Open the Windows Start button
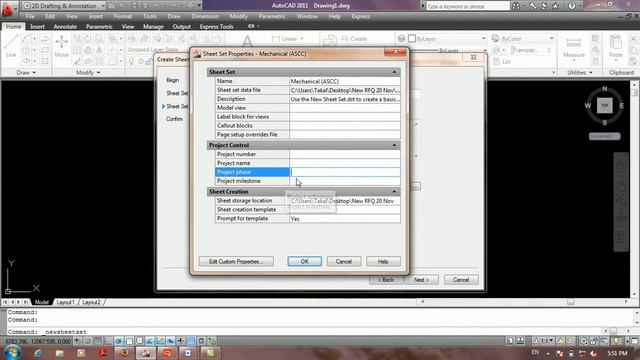 (11, 352)
